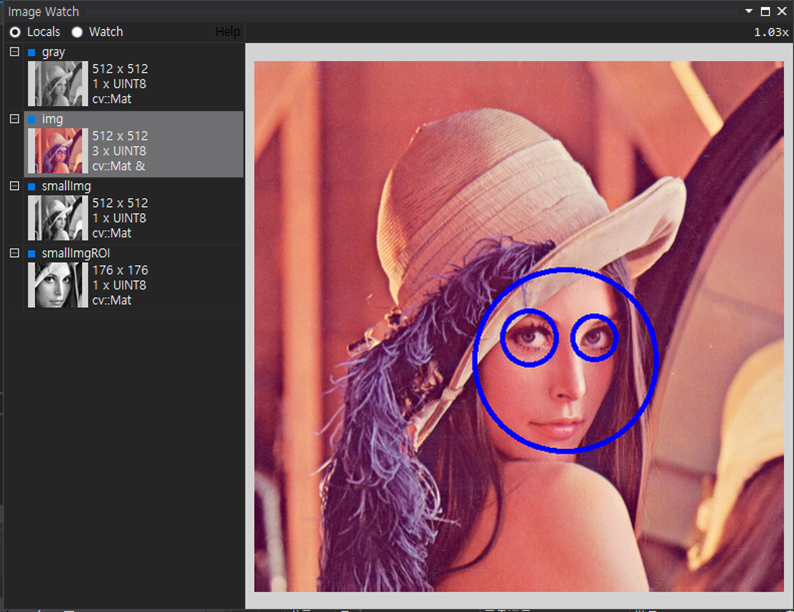Collapse the gray variable entry
Viewport: 794px width, 612px height.
click(x=15, y=52)
